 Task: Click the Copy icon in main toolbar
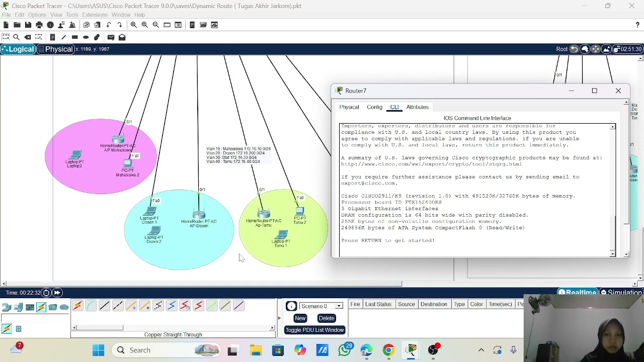[87, 25]
